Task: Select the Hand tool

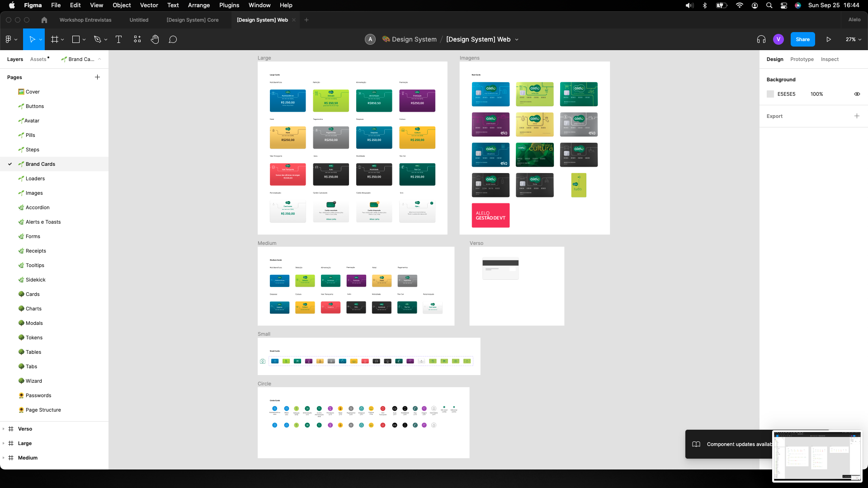Action: (x=155, y=39)
